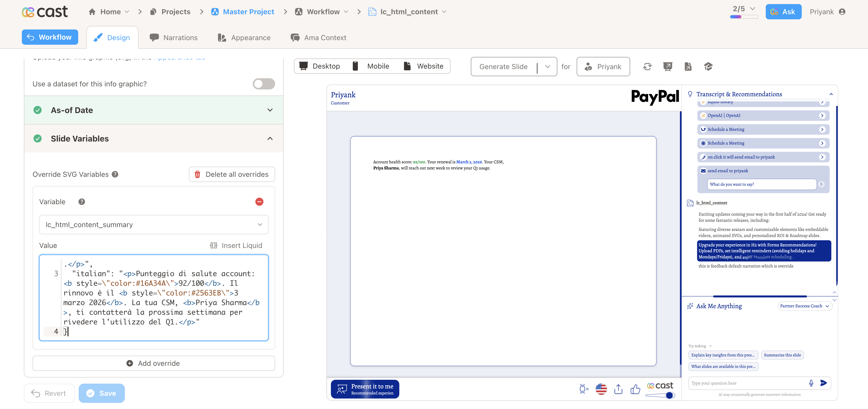
Task: Open the lc_html_content breadcrumb dropdown chevron
Action: [444, 12]
